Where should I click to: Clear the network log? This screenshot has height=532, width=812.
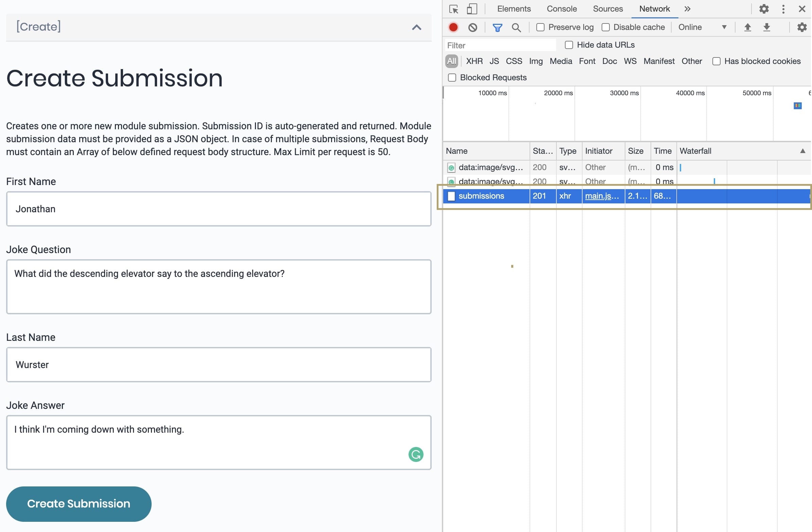click(x=472, y=27)
